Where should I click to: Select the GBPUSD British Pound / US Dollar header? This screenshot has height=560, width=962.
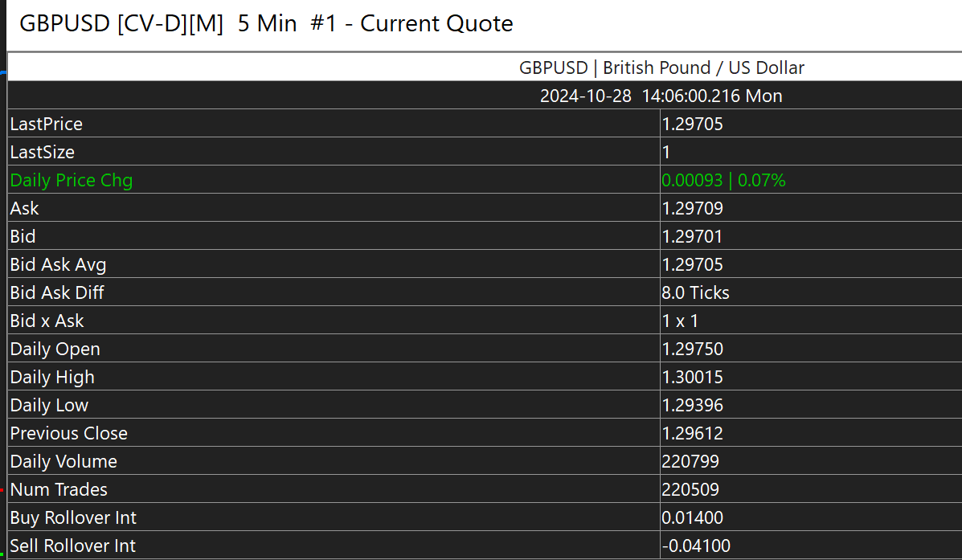point(661,67)
